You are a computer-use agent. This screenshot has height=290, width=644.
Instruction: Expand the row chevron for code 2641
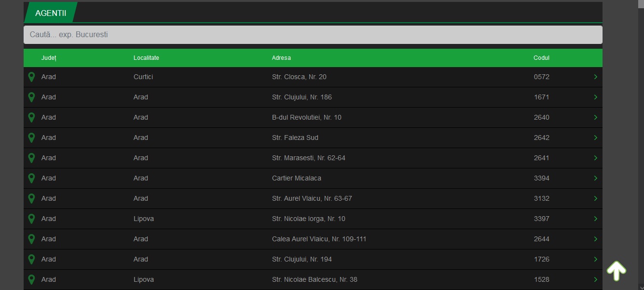(596, 158)
